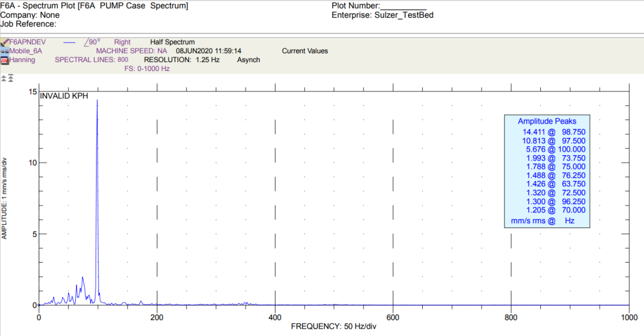Click the 400 tick label on frequency axis
Image resolution: width=644 pixels, height=336 pixels.
click(x=275, y=317)
